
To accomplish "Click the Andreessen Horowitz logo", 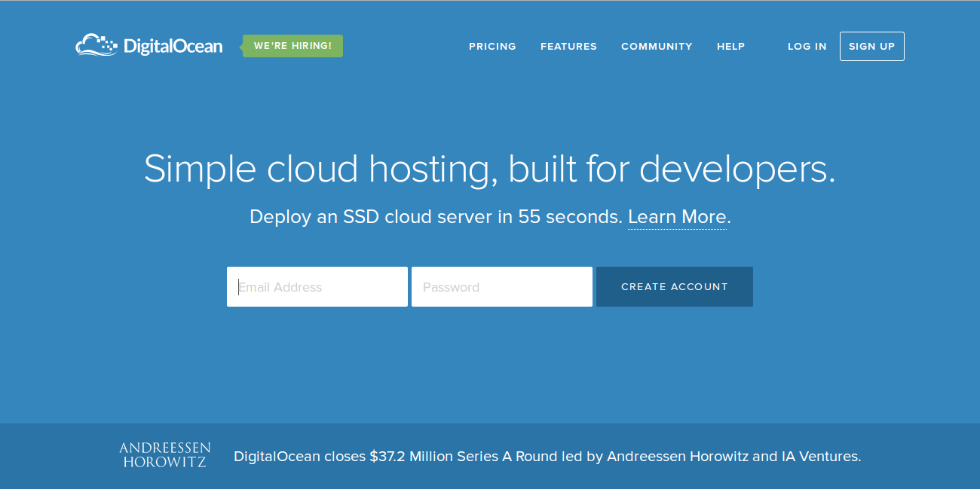I will pos(165,455).
